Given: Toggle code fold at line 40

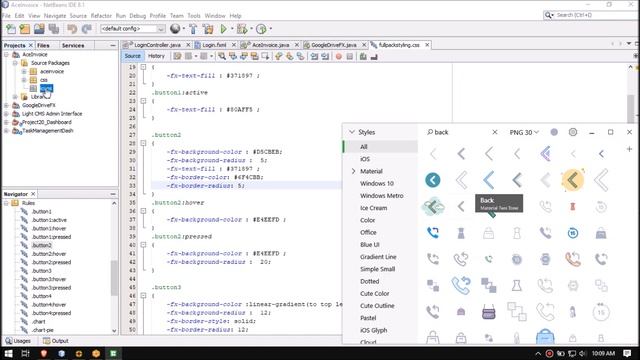Looking at the screenshot, I should (x=143, y=245).
